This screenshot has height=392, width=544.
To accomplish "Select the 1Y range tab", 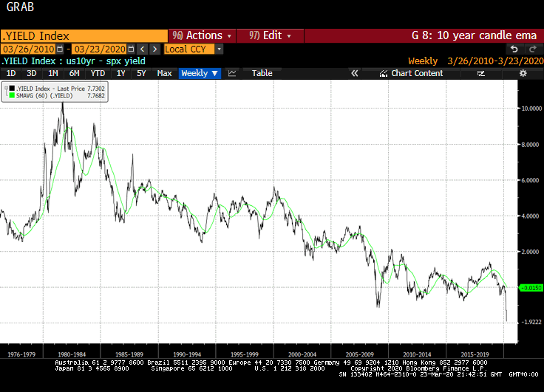I will (x=120, y=73).
